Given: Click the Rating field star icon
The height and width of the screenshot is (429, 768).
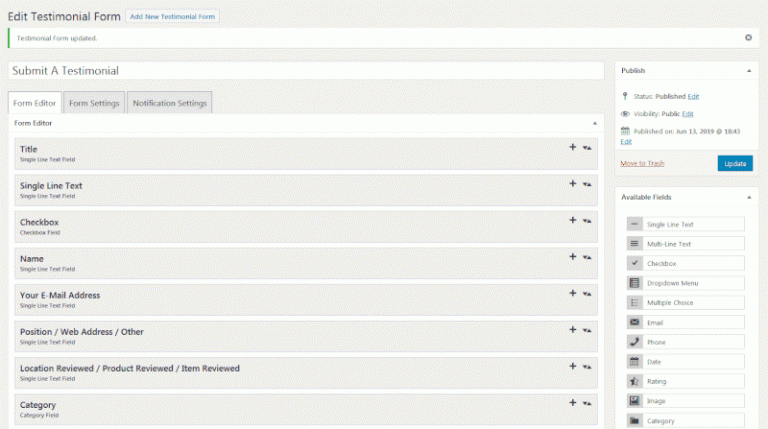Looking at the screenshot, I should [634, 381].
